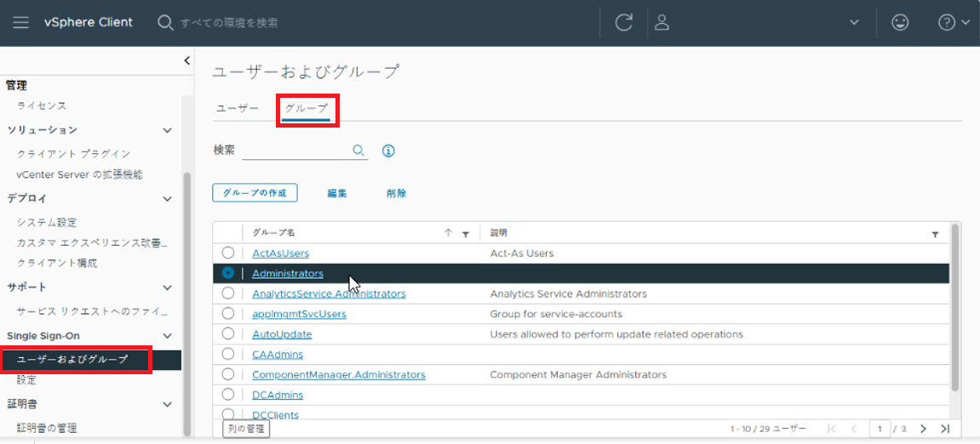Refresh the vSphere Client view
Image resolution: width=980 pixels, height=444 pixels.
623,23
